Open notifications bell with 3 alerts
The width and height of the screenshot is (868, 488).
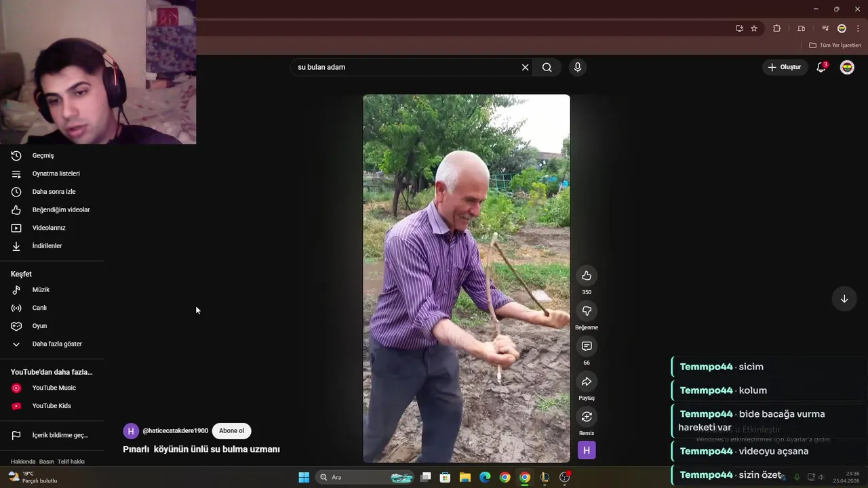[x=821, y=67]
